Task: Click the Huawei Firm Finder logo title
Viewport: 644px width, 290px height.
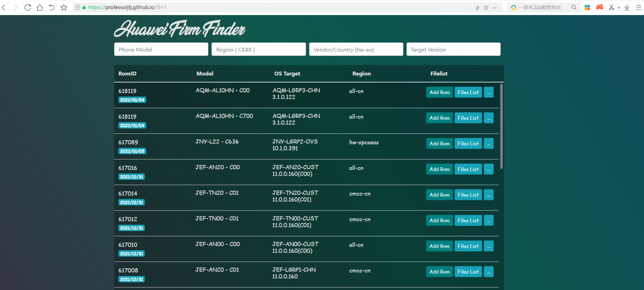Action: (x=180, y=29)
